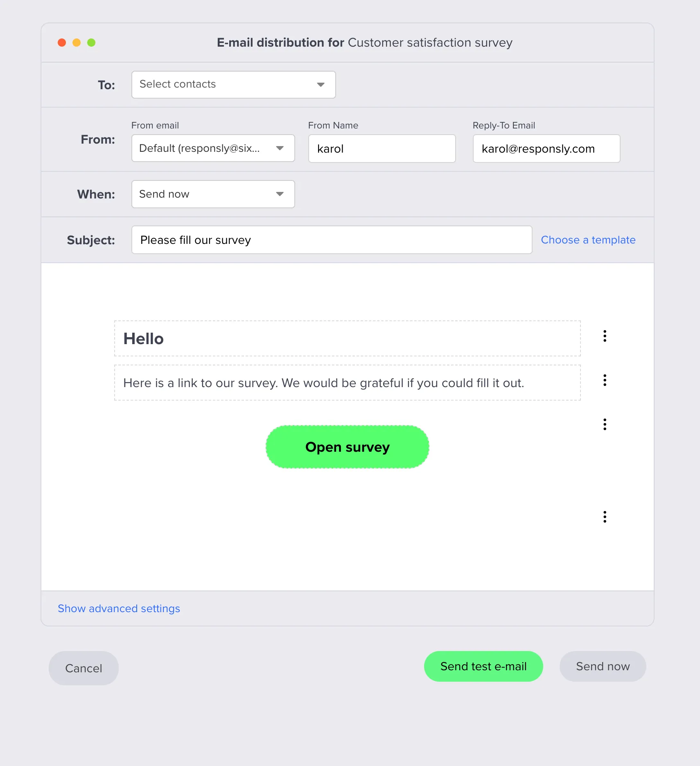
Task: Cancel the email distribution
Action: coord(84,668)
